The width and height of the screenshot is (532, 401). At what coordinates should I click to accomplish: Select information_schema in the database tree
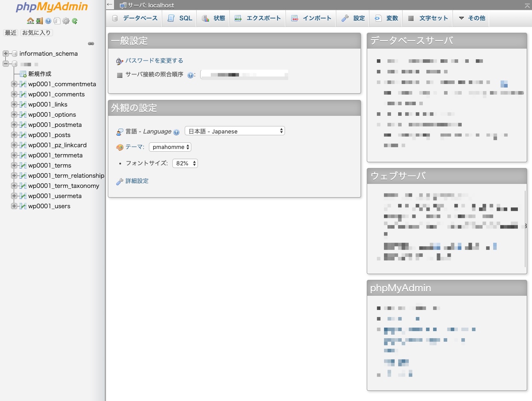(x=49, y=53)
